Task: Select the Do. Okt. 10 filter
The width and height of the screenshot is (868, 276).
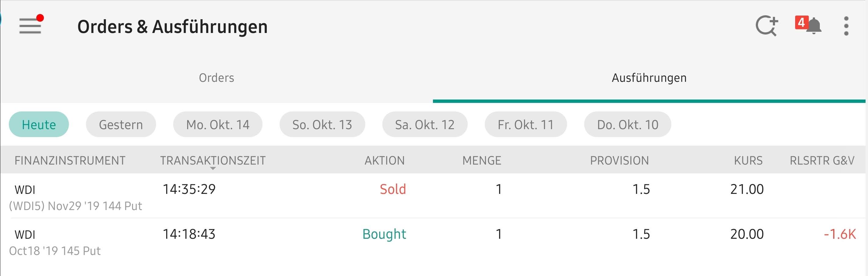Action: tap(627, 124)
